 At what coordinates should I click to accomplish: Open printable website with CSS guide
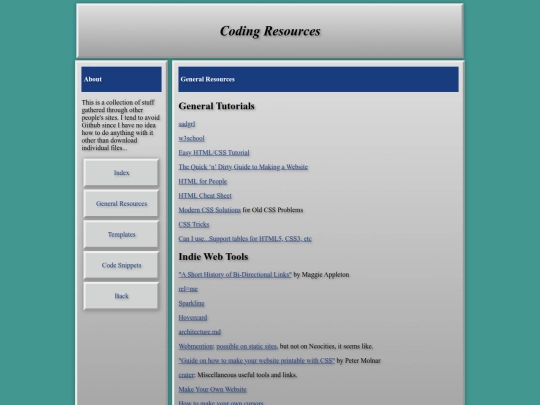(257, 361)
